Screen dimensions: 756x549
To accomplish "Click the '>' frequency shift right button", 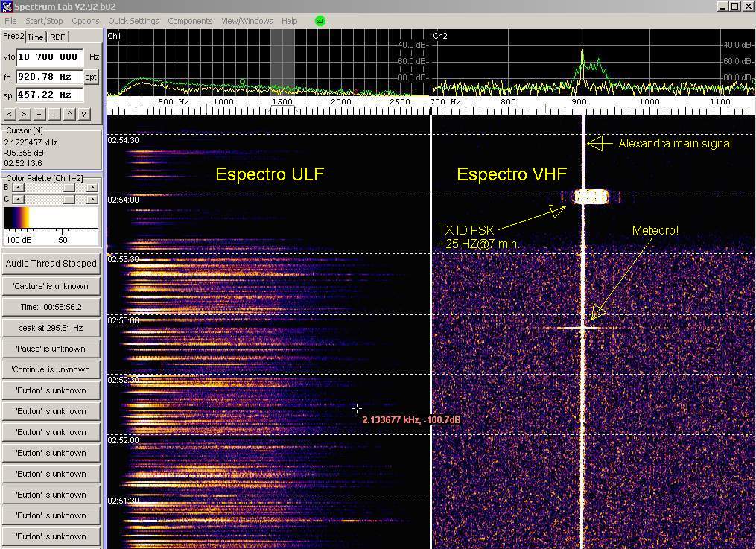I will tap(24, 114).
